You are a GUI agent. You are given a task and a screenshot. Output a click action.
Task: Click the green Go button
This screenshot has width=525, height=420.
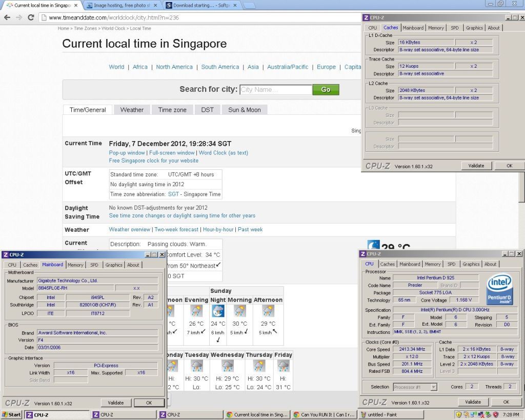tap(326, 89)
